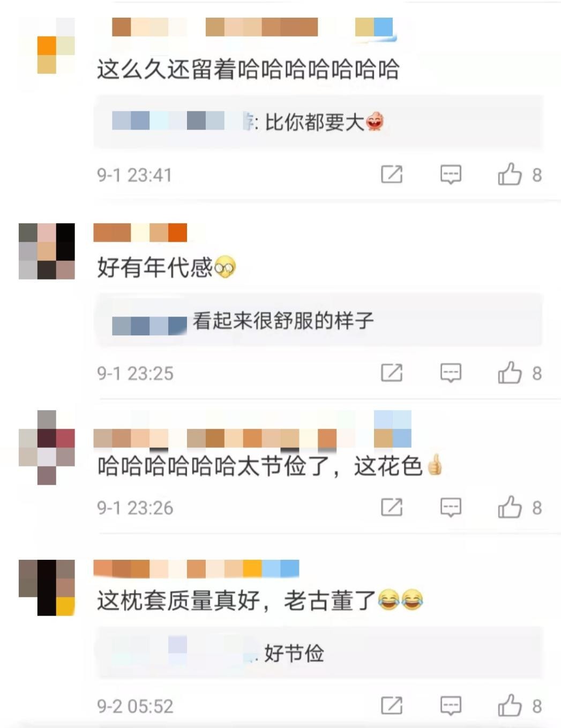Share the comment posted at 9-1 23:41

392,175
